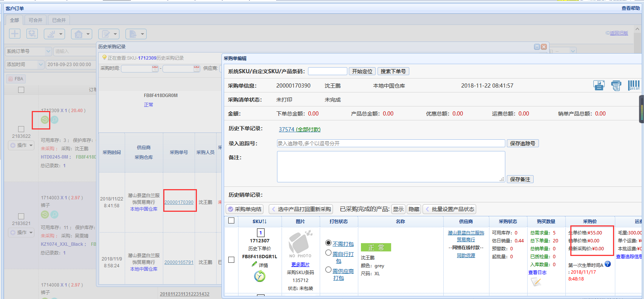The width and height of the screenshot is (644, 299).
Task: Click the photo printer icon
Action: [599, 85]
